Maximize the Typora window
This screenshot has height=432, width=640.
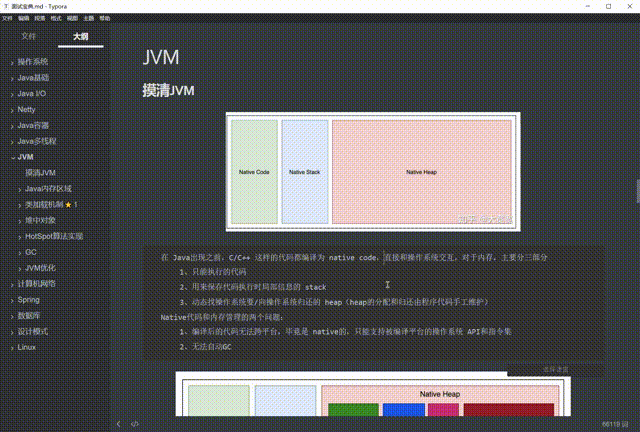click(x=609, y=6)
